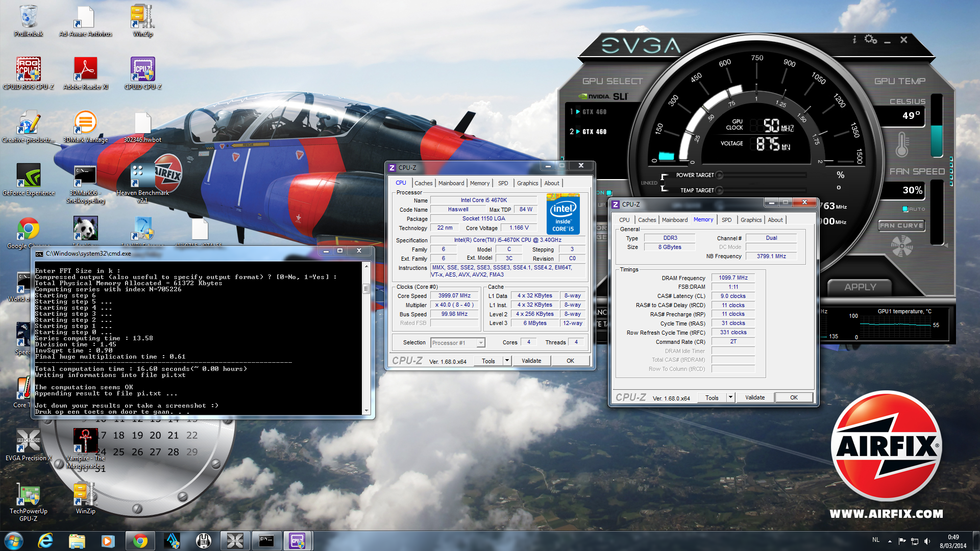Adjust the fan speed vertical slider
980x551 pixels.
[x=937, y=213]
